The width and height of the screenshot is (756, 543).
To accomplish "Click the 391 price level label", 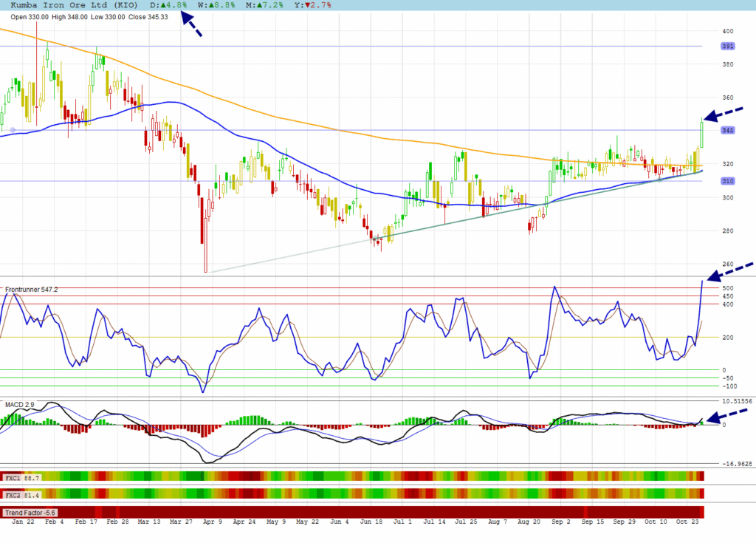I will click(x=728, y=46).
